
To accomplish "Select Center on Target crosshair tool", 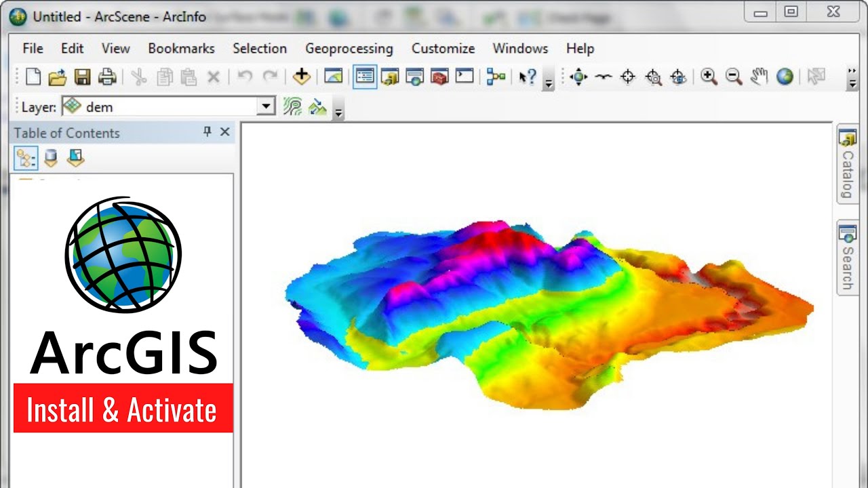I will (x=628, y=77).
